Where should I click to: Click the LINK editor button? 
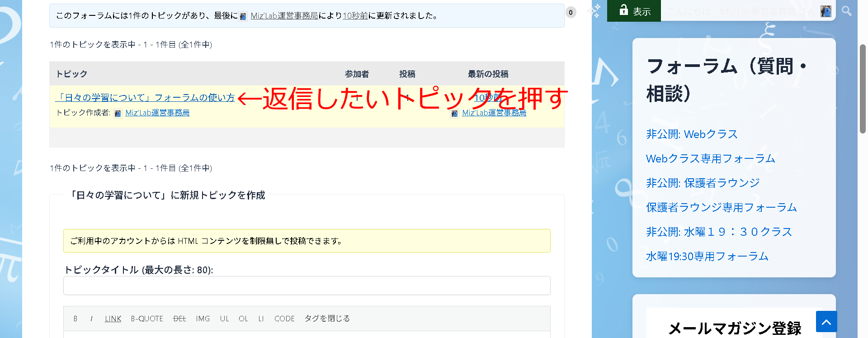pyautogui.click(x=113, y=319)
